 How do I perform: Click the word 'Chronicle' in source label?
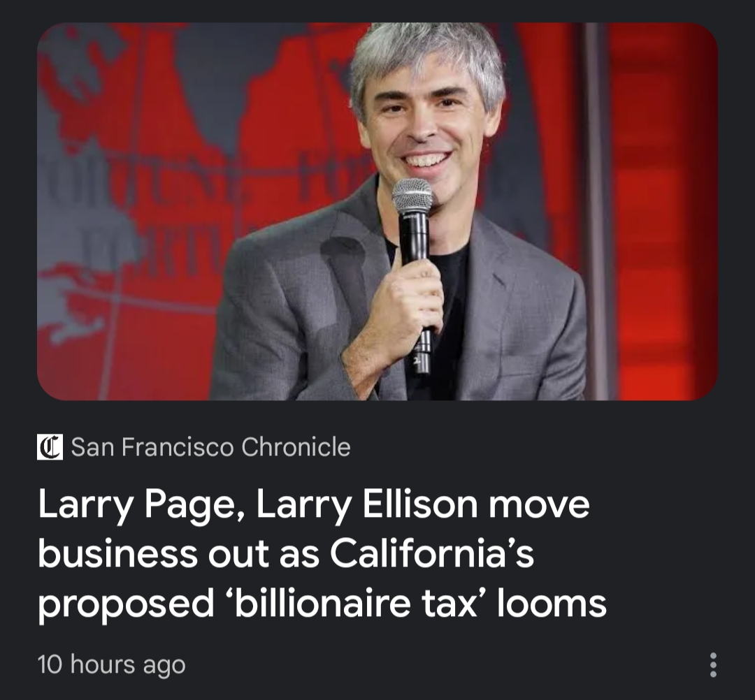[x=296, y=447]
